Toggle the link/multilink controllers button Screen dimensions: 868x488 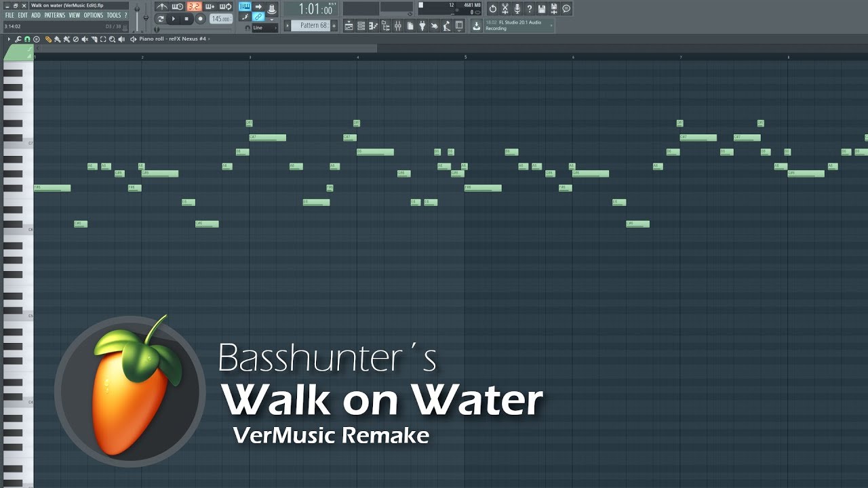[258, 18]
